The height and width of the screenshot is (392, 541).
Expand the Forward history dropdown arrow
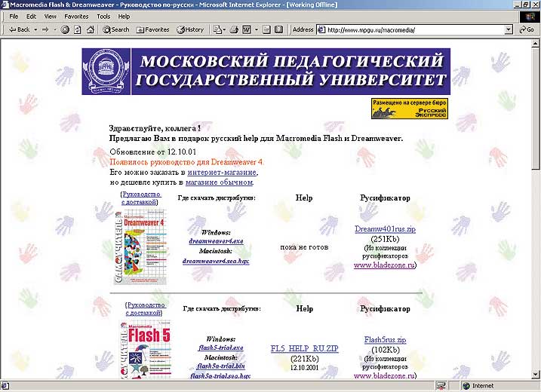point(55,29)
